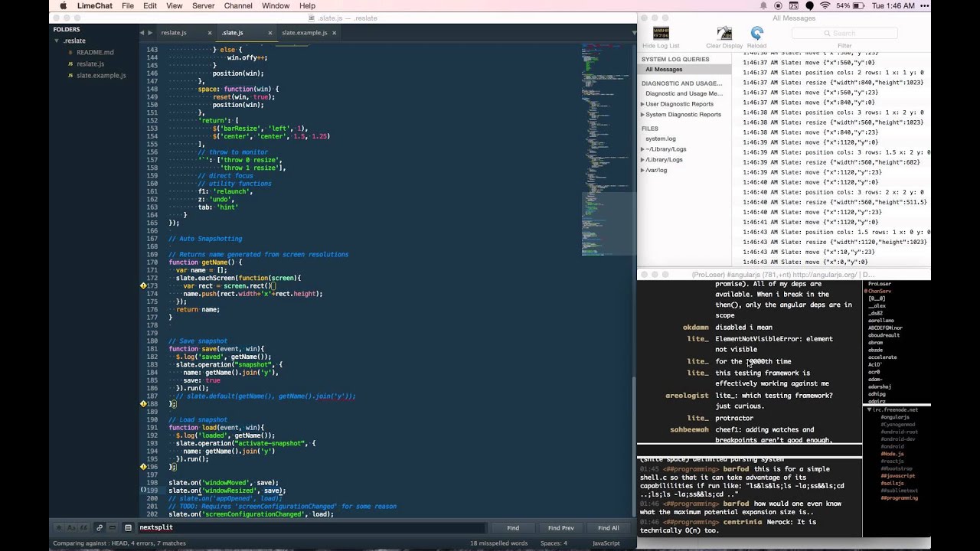The width and height of the screenshot is (980, 551).
Task: Collapse the irc.freenode.net server tree
Action: point(869,410)
